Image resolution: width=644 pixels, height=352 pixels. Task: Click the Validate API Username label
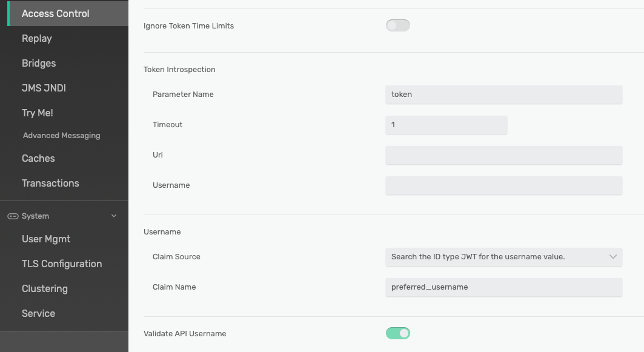coord(185,333)
